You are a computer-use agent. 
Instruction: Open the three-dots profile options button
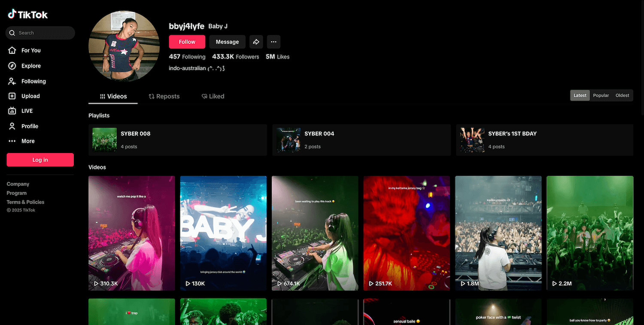[x=273, y=42]
